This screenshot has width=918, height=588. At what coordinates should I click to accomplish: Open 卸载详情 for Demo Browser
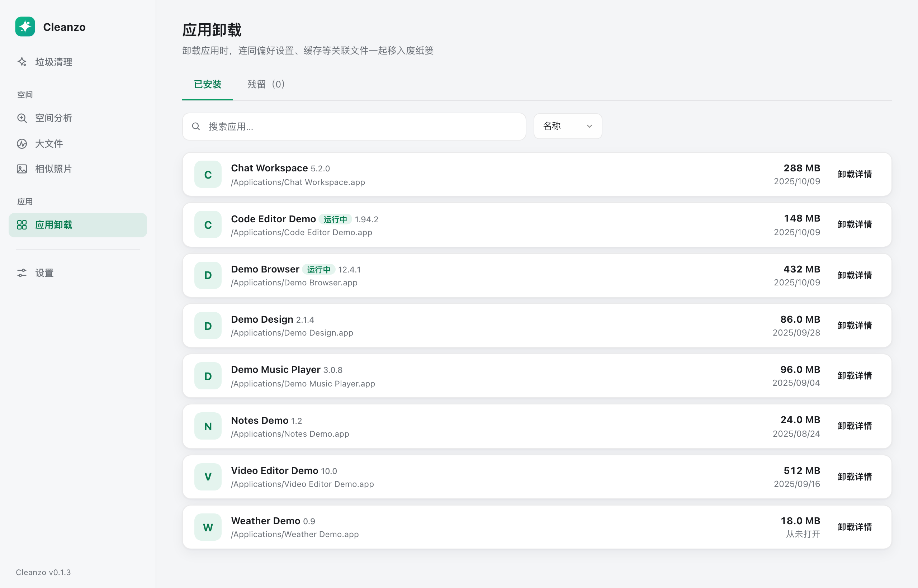[855, 275]
